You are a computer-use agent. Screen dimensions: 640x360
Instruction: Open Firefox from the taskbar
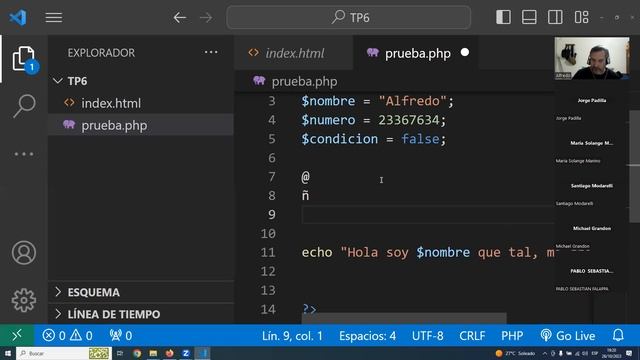(x=169, y=353)
